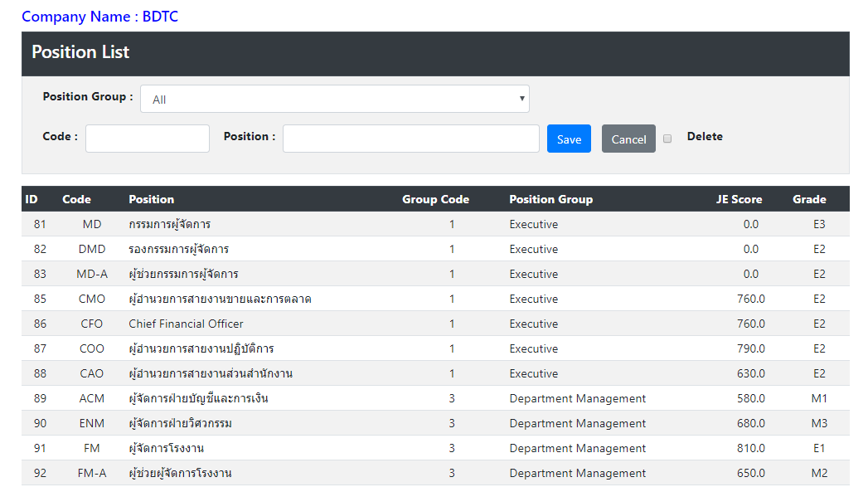Select row with code CAO
This screenshot has width=868, height=487.
coord(435,373)
